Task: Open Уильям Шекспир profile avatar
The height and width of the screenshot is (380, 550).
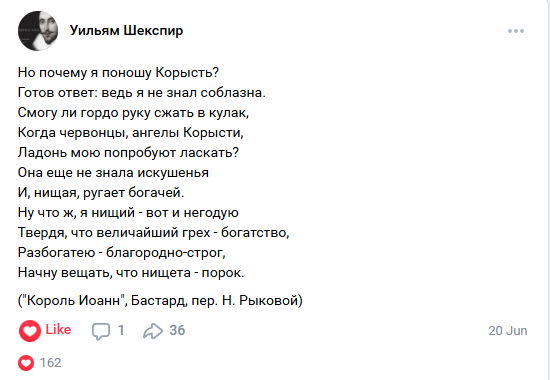Action: (x=38, y=31)
